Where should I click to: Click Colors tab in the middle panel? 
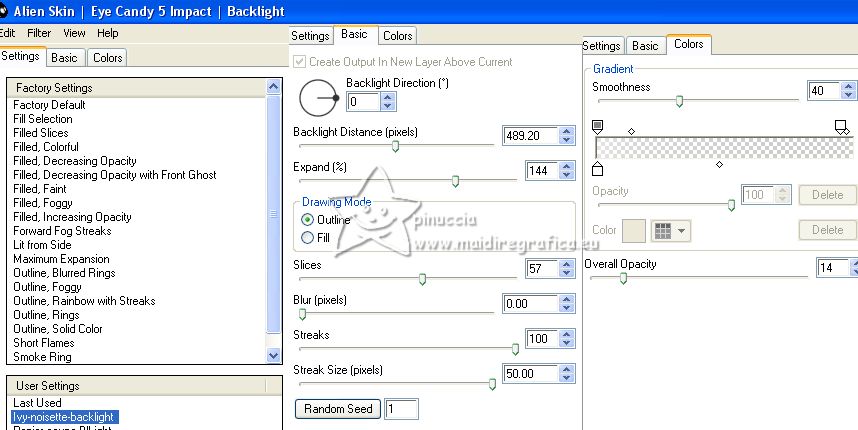397,36
